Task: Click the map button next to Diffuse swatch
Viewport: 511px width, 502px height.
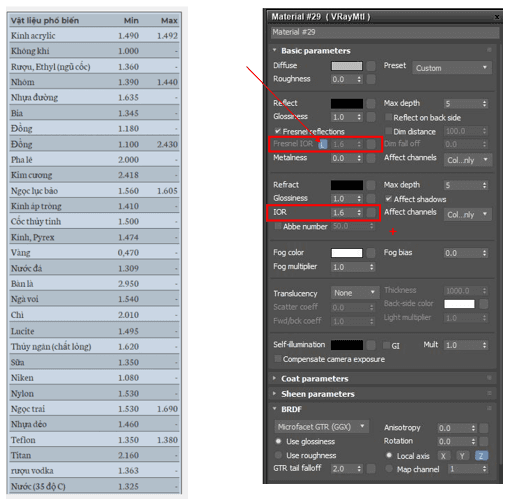Action: pos(371,66)
